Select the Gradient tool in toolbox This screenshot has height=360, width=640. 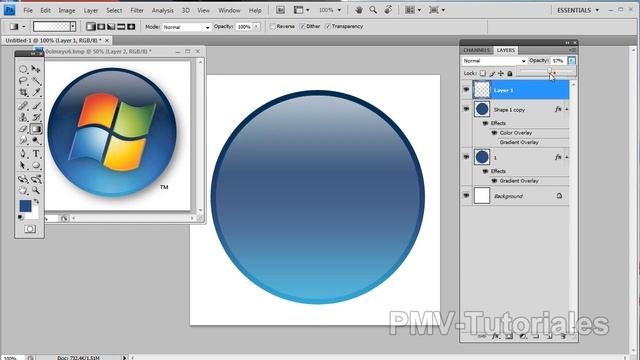click(36, 129)
